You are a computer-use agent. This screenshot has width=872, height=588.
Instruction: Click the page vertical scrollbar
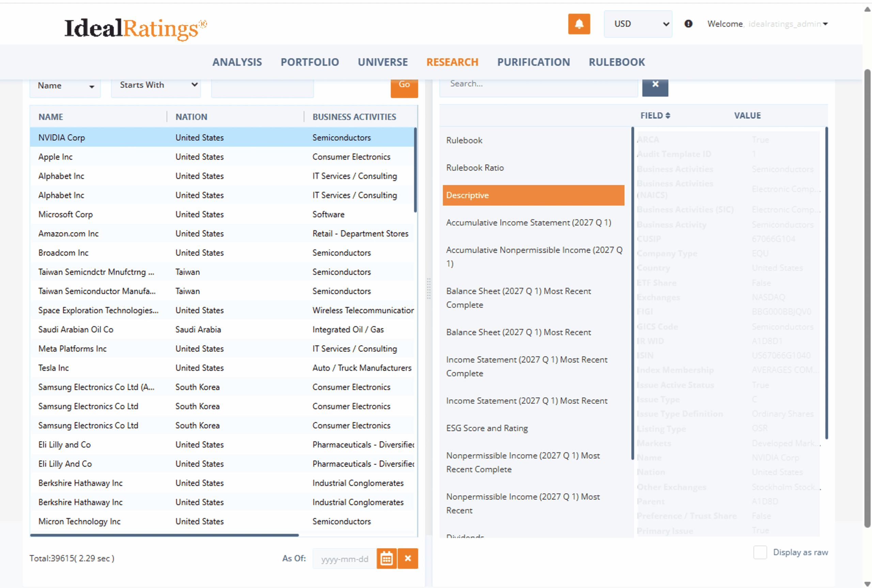point(867,298)
